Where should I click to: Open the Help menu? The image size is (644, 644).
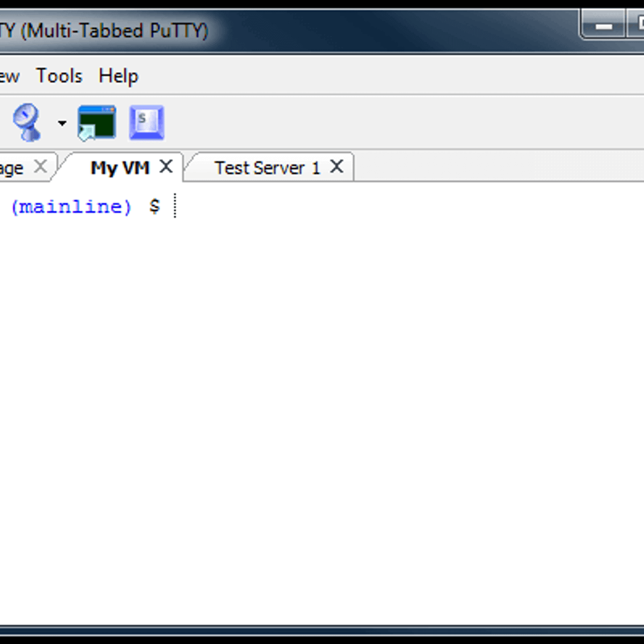pyautogui.click(x=118, y=76)
